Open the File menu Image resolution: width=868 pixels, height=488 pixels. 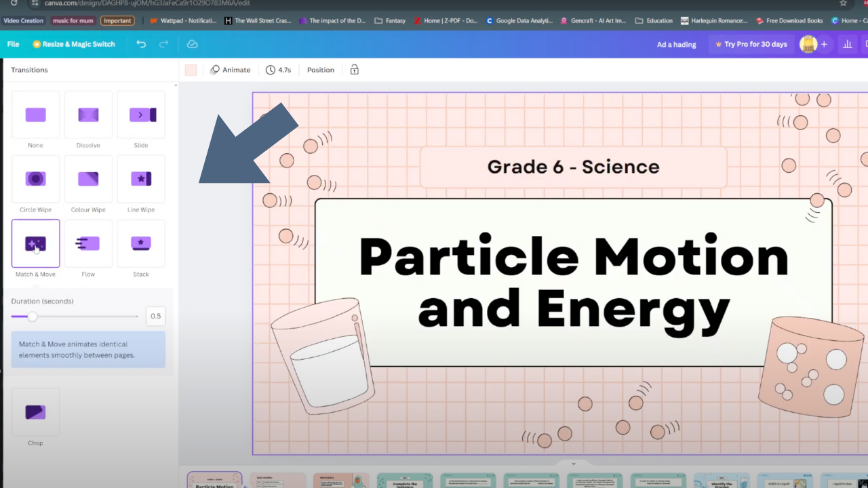pyautogui.click(x=13, y=44)
